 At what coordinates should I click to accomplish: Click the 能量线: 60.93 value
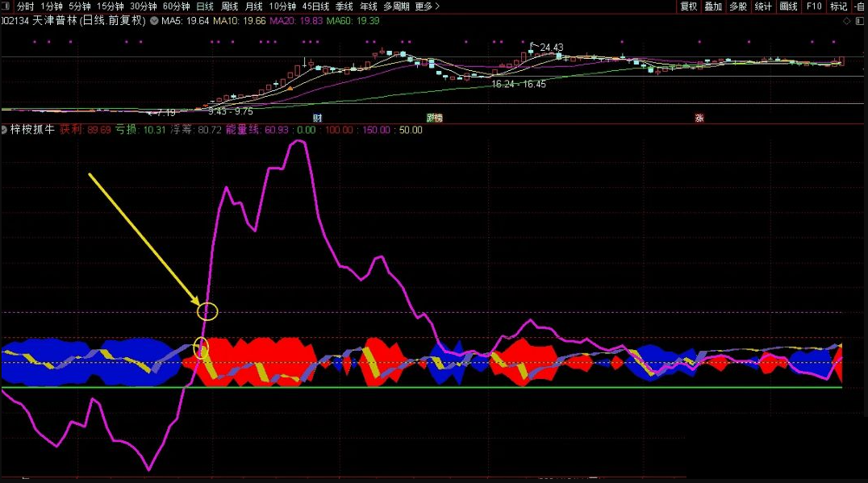(257, 130)
